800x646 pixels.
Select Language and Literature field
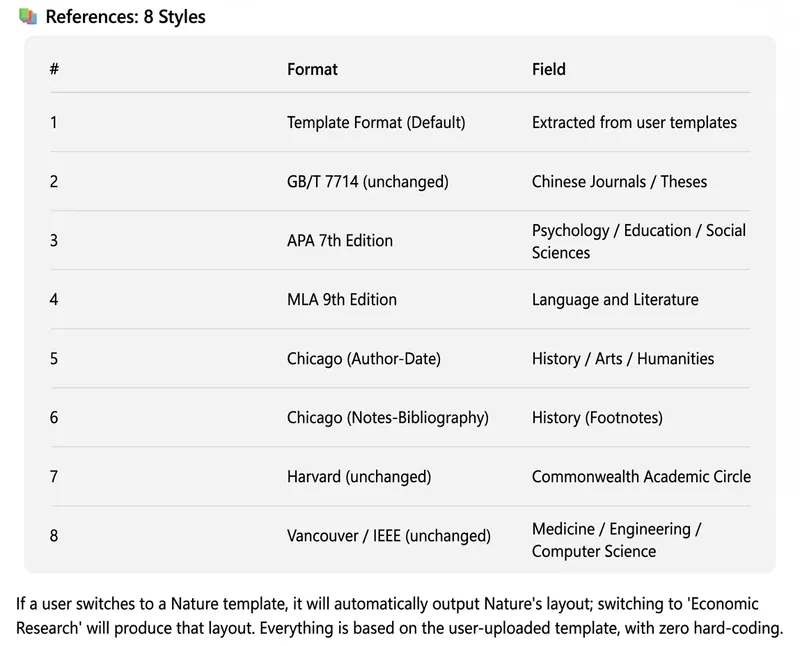click(x=615, y=300)
